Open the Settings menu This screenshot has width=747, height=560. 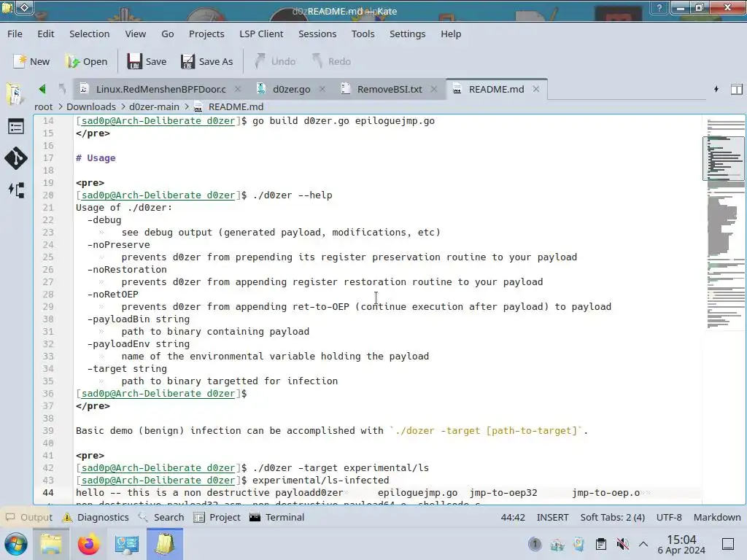point(407,34)
